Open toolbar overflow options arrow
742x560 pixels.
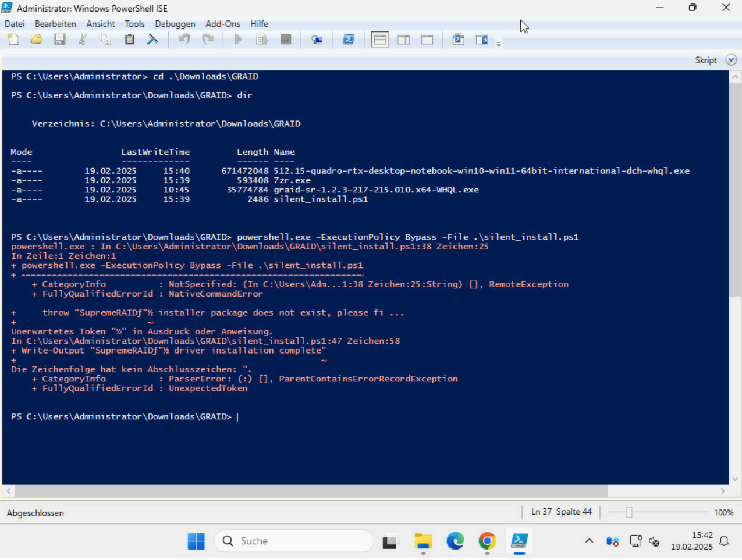tap(499, 44)
